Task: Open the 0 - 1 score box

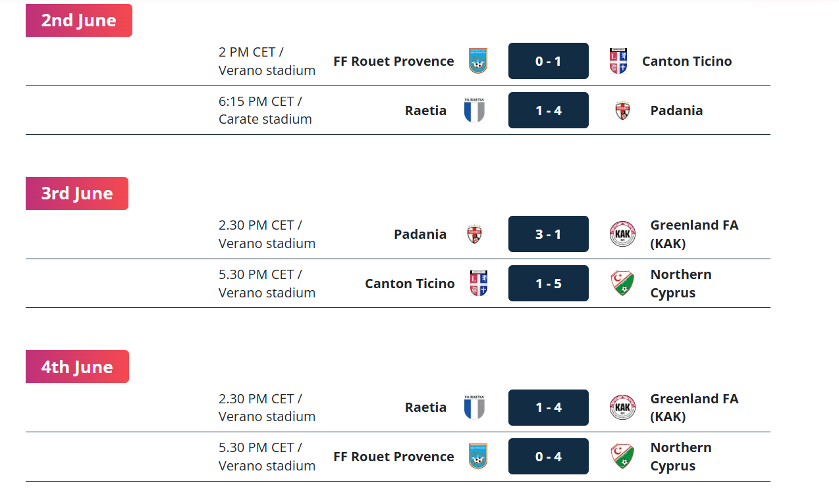Action: click(549, 61)
